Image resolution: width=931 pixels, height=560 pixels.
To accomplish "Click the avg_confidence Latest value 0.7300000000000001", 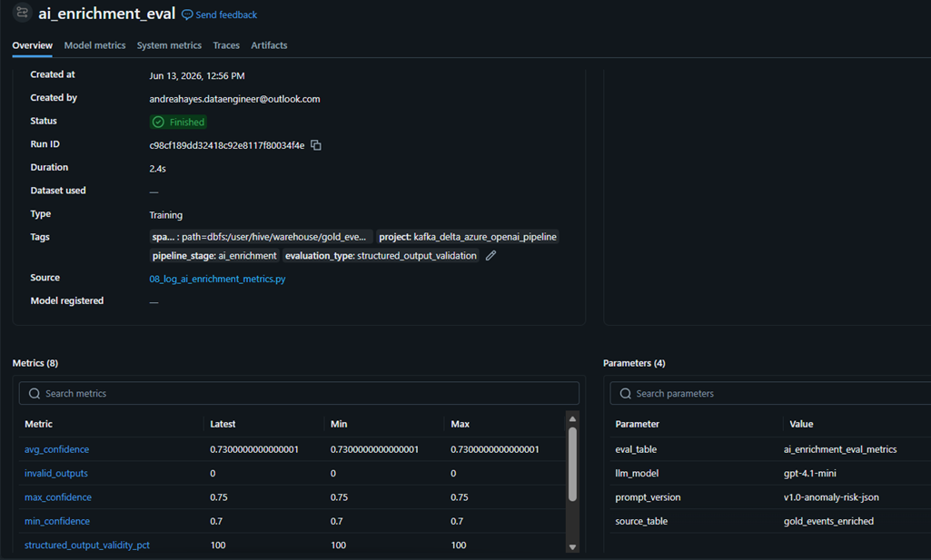I will 254,449.
